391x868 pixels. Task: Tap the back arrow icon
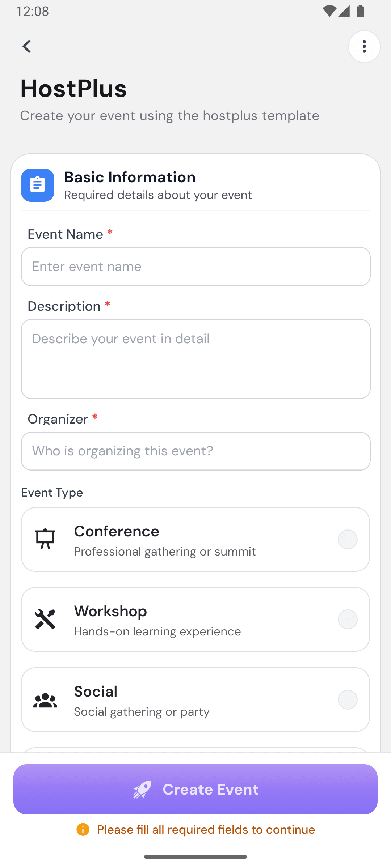[26, 46]
